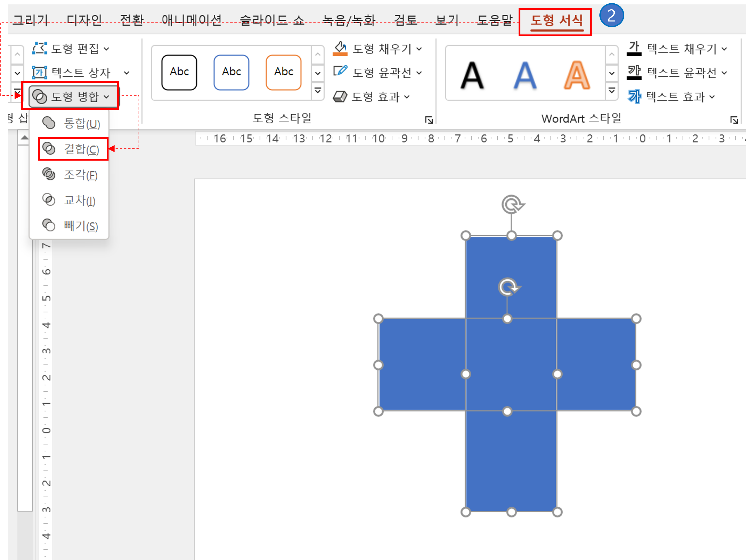Select Subtract (빼기) merge option

[80, 226]
